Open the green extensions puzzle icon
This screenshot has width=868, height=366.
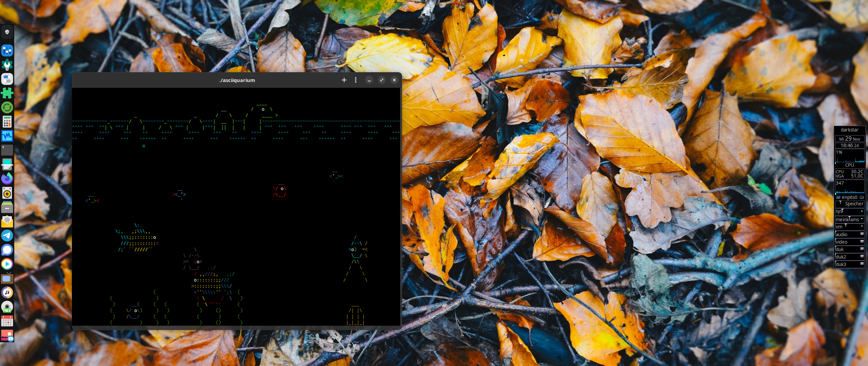(x=7, y=93)
